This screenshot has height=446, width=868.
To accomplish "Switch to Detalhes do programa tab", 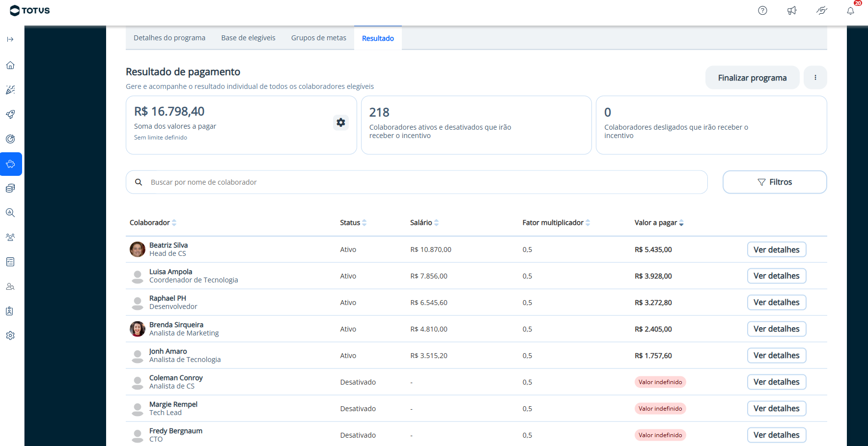I will [x=169, y=38].
